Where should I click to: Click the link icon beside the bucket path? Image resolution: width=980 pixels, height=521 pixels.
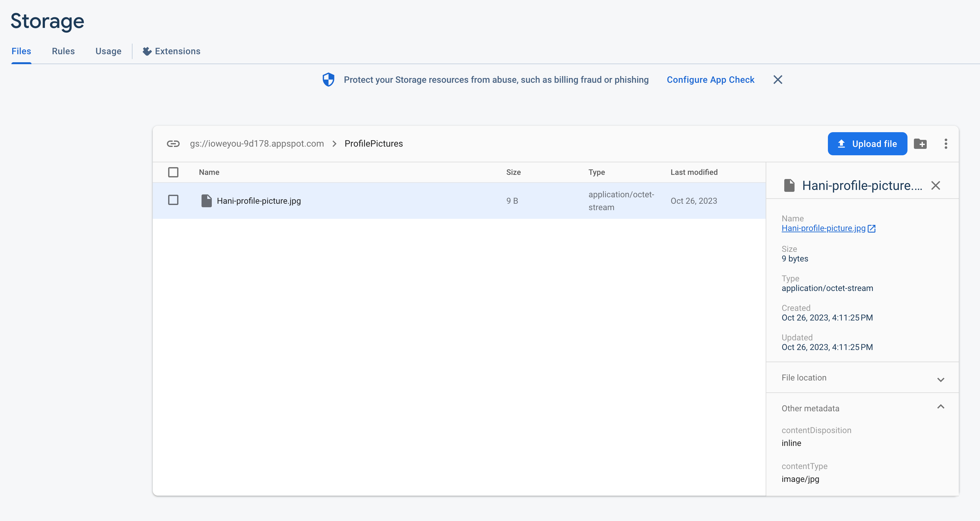174,143
